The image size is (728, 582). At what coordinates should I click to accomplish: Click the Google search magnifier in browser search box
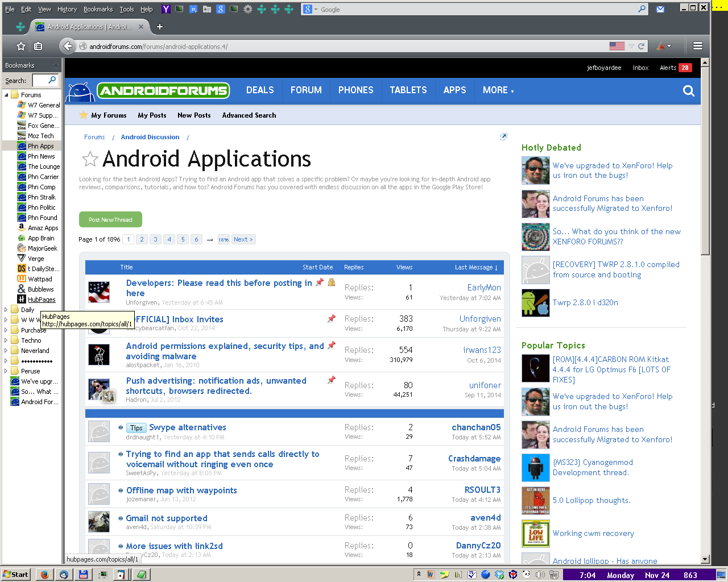pos(642,9)
